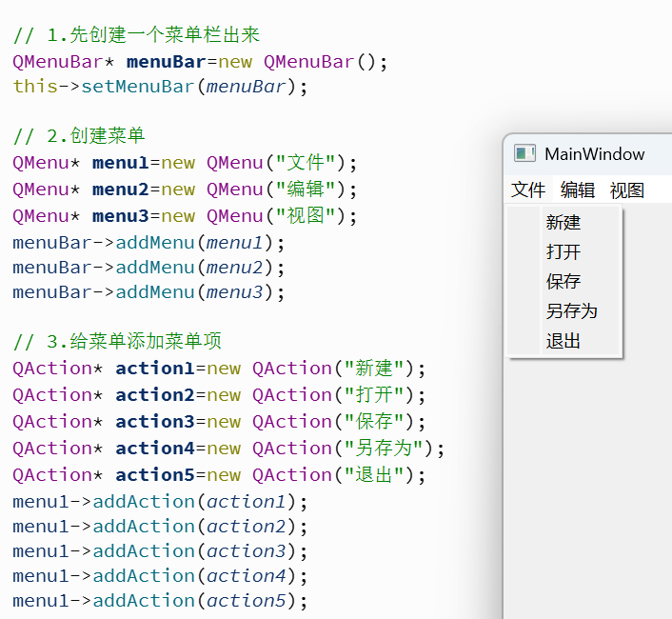Click code line creating action4 "另存为"

(228, 449)
